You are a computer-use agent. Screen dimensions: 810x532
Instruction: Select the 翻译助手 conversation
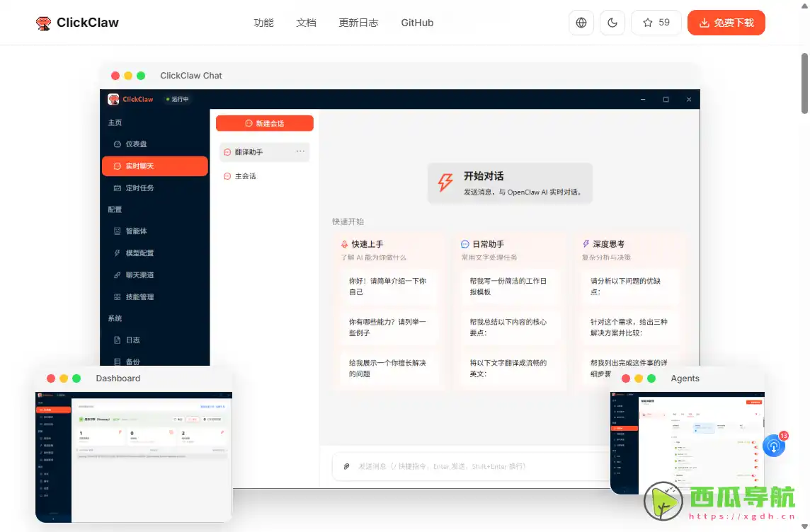pyautogui.click(x=264, y=152)
